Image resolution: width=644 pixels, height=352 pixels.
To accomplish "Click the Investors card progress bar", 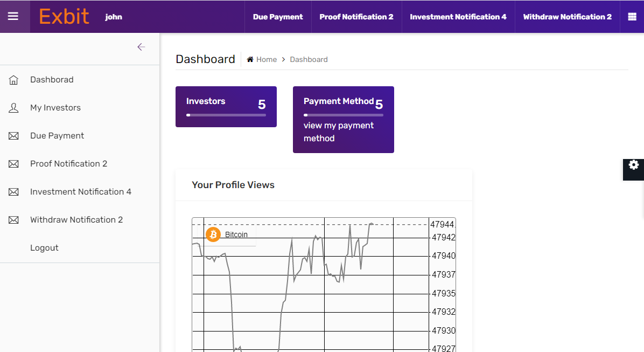I will (226, 115).
